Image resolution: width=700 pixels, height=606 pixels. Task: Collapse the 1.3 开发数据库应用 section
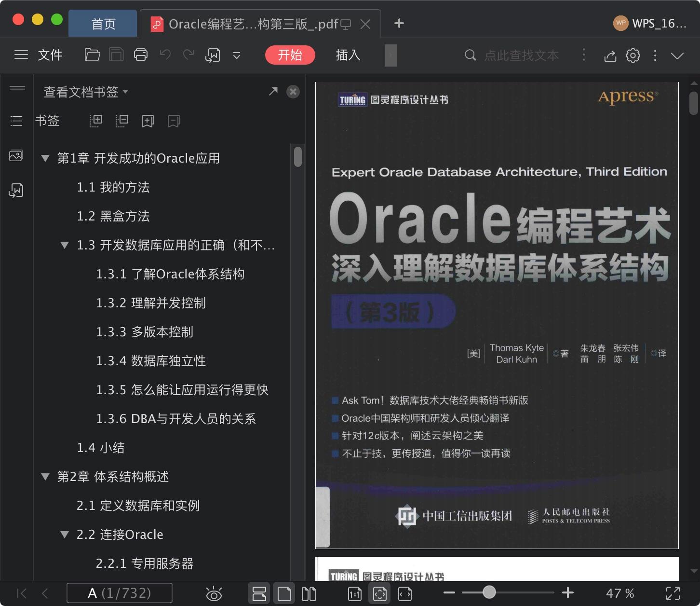click(64, 245)
